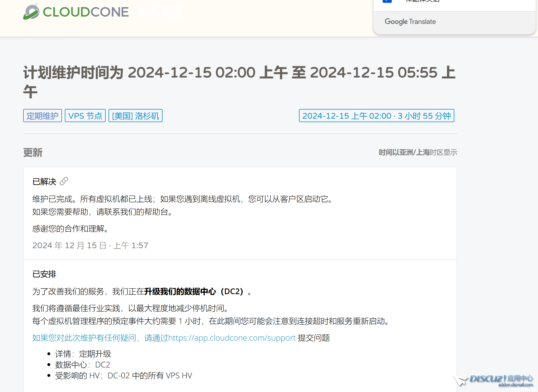Select the [美国] 洛杉矶 location tag
Screen dimensions: 538x392
135,116
